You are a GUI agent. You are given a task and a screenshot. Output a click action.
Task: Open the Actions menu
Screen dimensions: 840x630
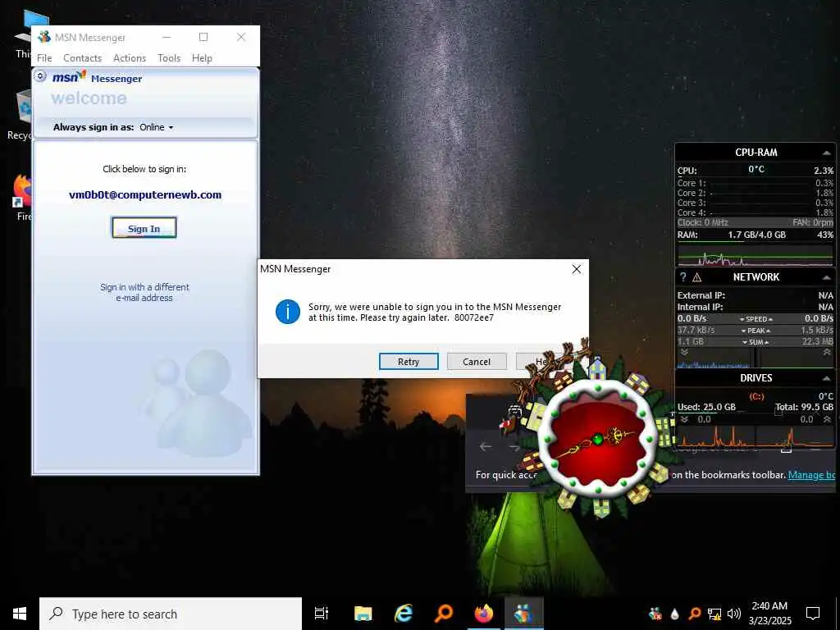(130, 58)
